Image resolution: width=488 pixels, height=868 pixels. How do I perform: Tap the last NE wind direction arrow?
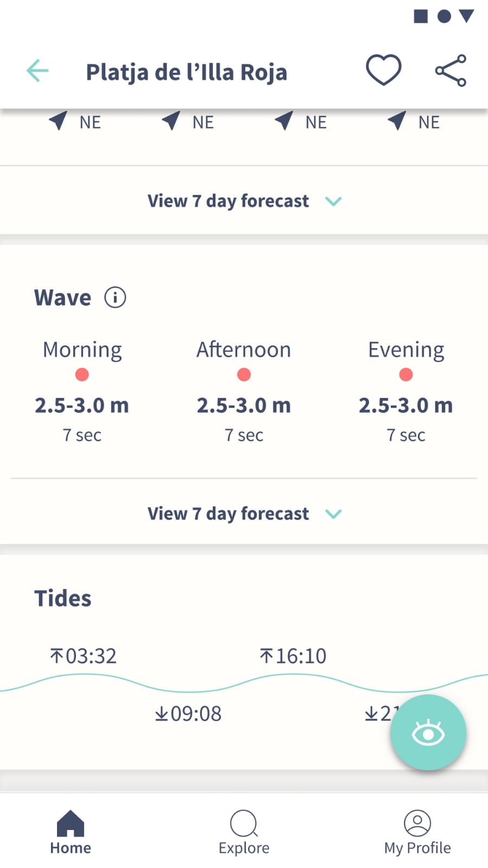click(397, 121)
